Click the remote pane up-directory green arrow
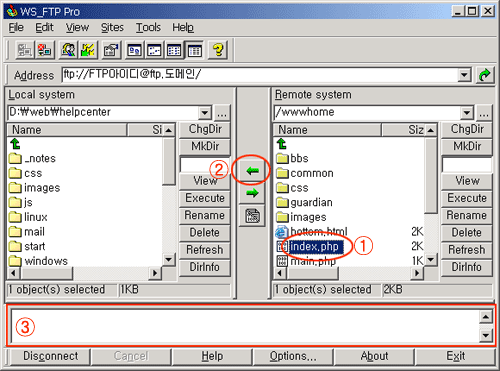Screen dimensions: 500x371 click(x=282, y=144)
